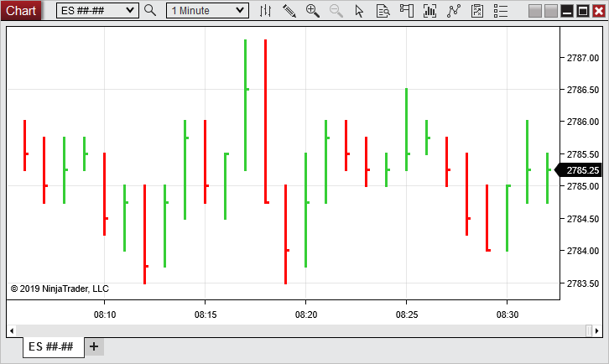Open the drawing tools pencil menu
609x364 pixels.
289,11
